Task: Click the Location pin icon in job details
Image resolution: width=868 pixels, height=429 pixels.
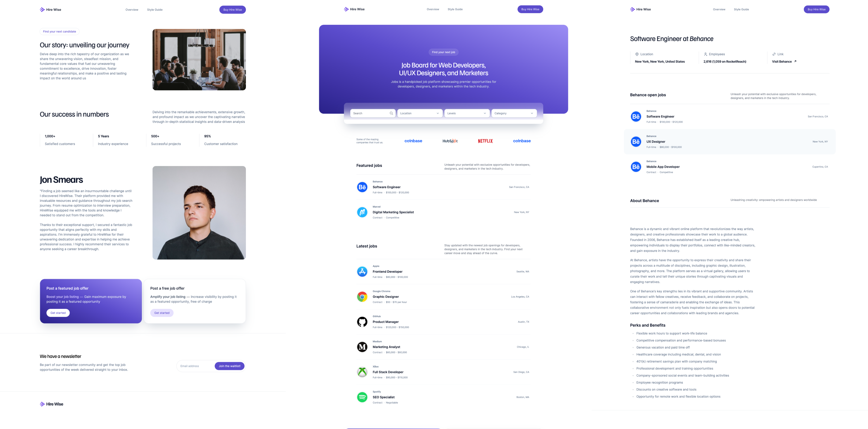Action: coord(637,54)
